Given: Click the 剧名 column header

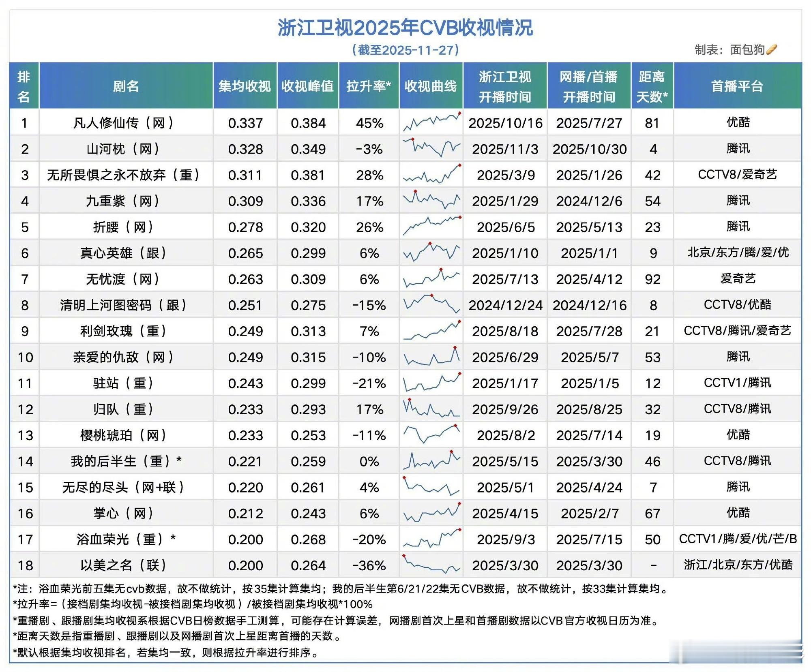Looking at the screenshot, I should pos(126,86).
